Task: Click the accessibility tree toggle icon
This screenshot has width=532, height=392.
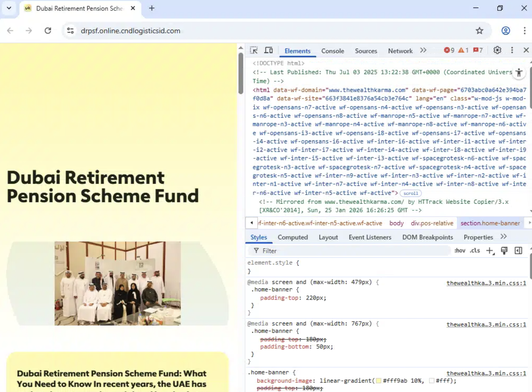Action: [x=519, y=73]
